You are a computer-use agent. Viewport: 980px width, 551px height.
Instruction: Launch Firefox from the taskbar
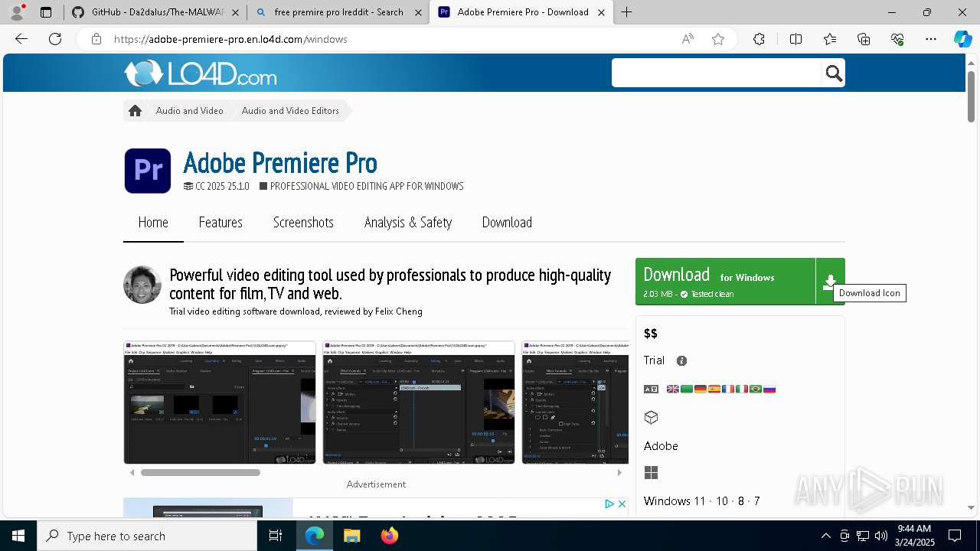(390, 536)
